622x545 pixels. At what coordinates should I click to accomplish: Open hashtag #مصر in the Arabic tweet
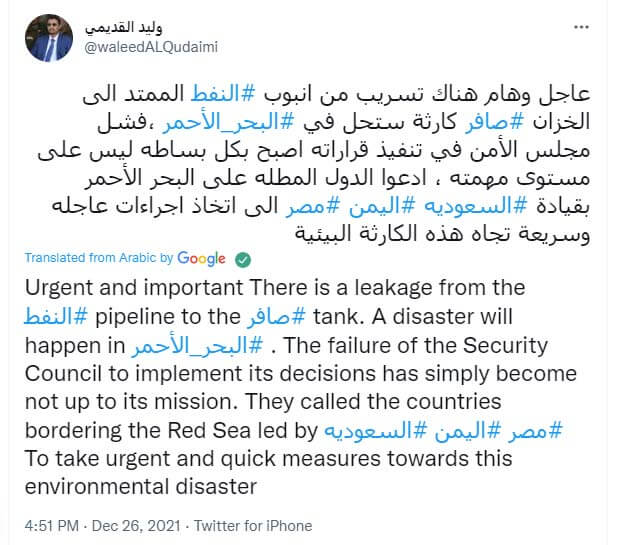pos(313,206)
